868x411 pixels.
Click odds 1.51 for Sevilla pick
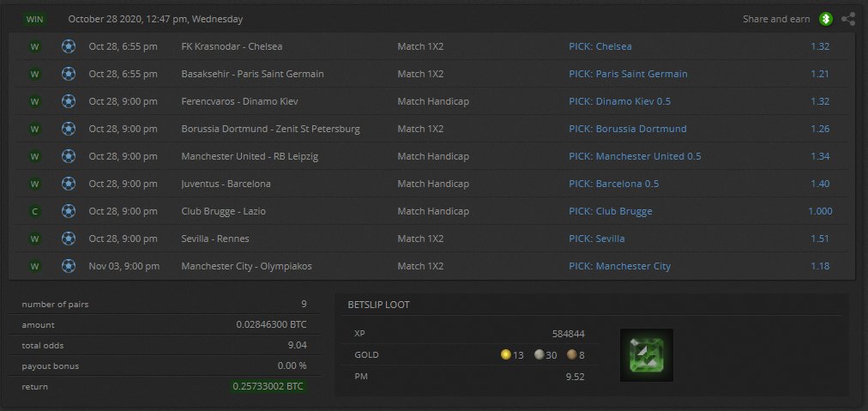pyautogui.click(x=820, y=239)
